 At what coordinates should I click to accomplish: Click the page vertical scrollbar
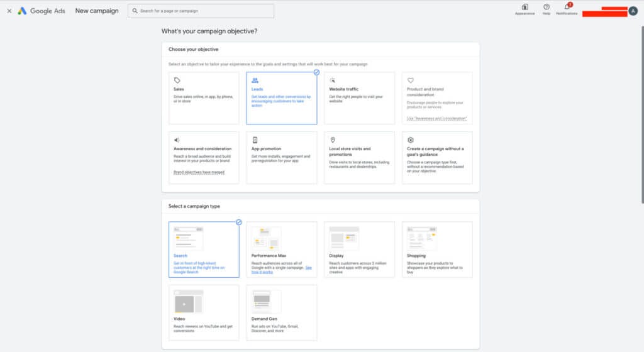point(642,115)
